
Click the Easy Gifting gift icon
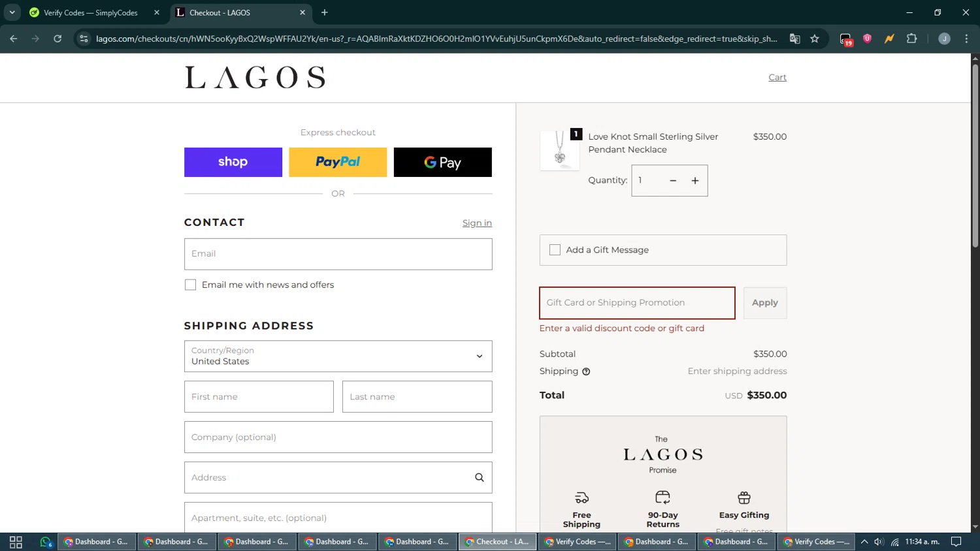744,497
